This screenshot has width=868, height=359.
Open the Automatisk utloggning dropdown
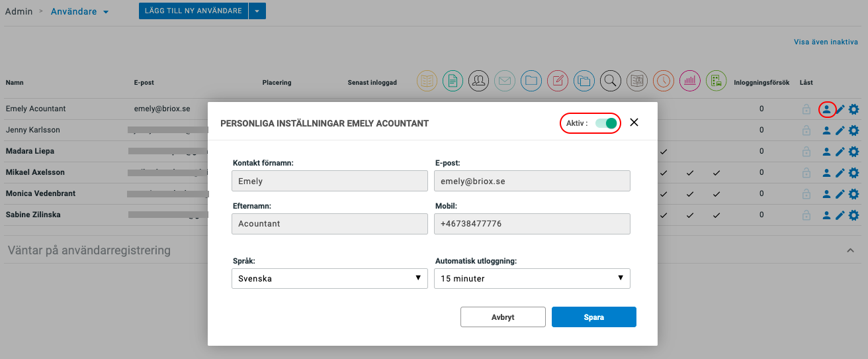[x=532, y=279]
